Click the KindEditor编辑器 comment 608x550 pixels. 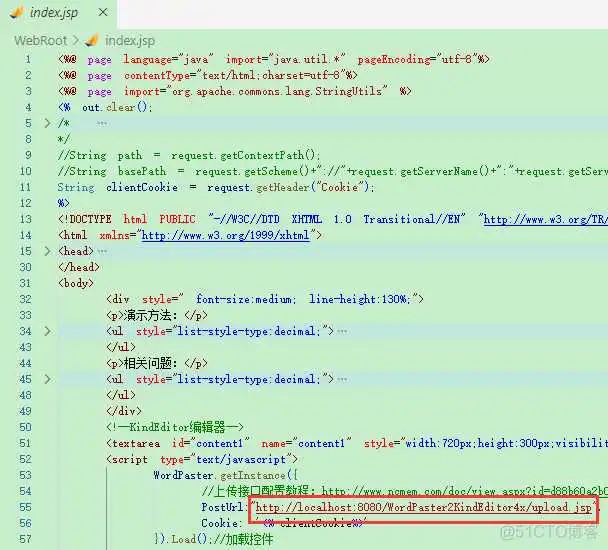[175, 427]
